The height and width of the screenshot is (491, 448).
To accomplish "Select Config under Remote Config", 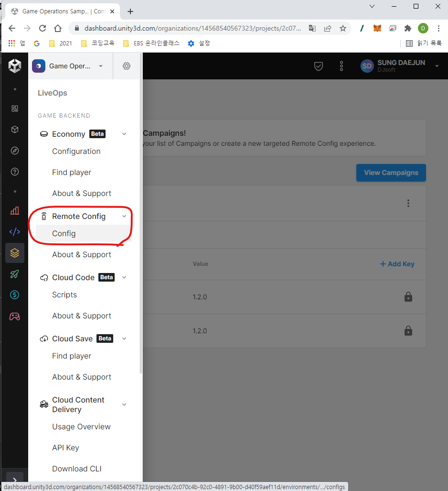I will click(84, 234).
